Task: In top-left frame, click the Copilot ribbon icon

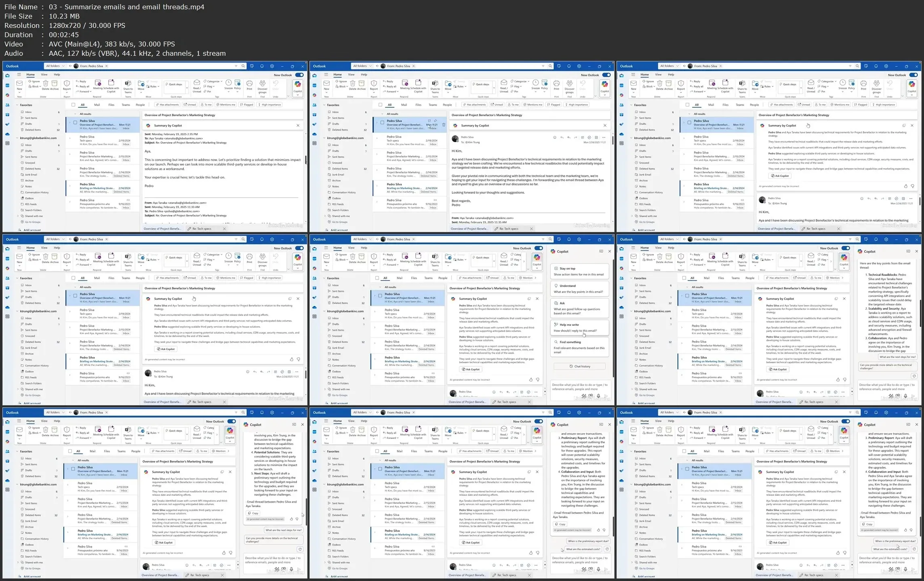Action: [298, 84]
